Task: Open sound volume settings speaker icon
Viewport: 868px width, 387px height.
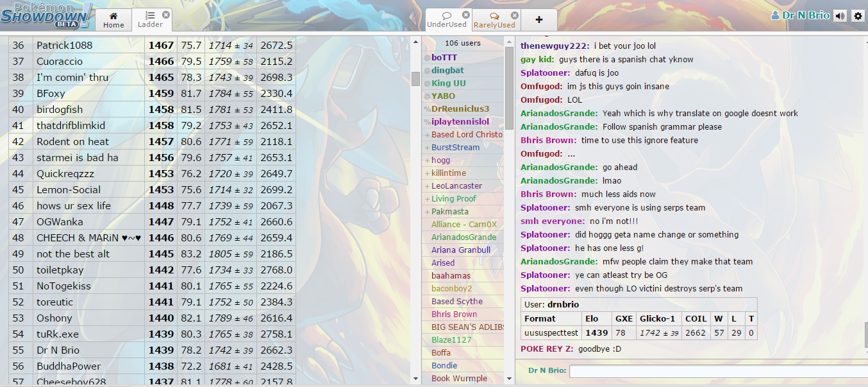Action: [x=840, y=16]
